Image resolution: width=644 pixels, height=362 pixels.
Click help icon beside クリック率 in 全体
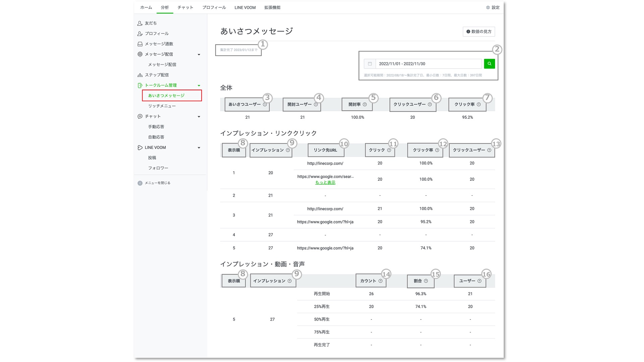tap(479, 105)
